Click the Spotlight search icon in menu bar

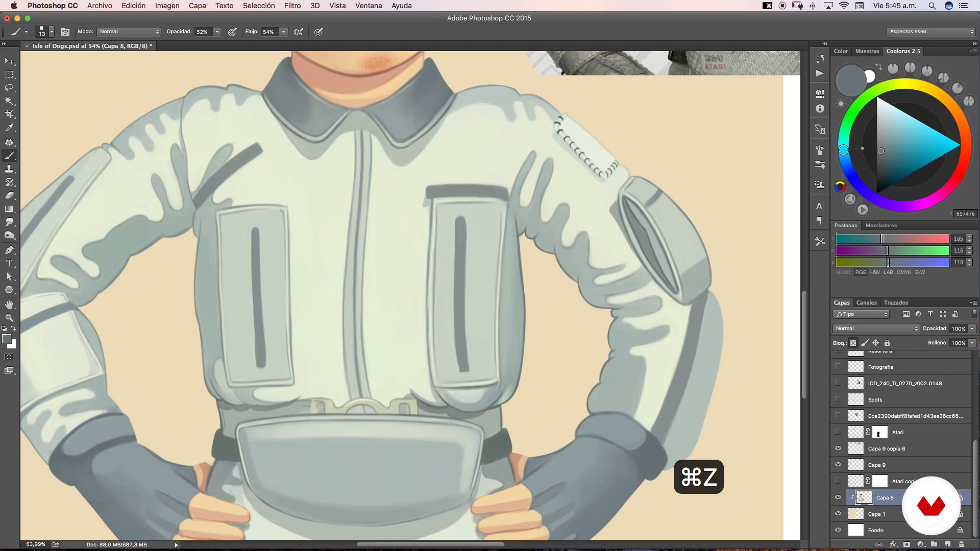point(932,6)
